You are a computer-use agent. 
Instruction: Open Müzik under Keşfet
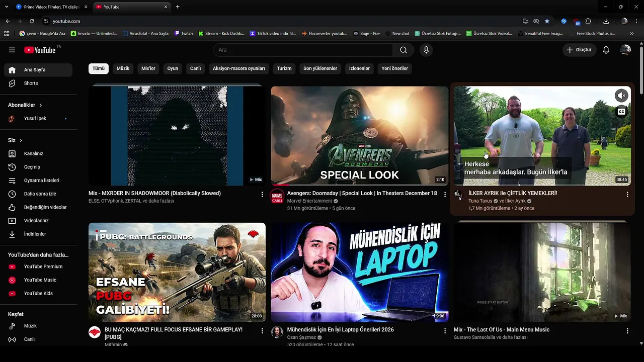coord(38,326)
